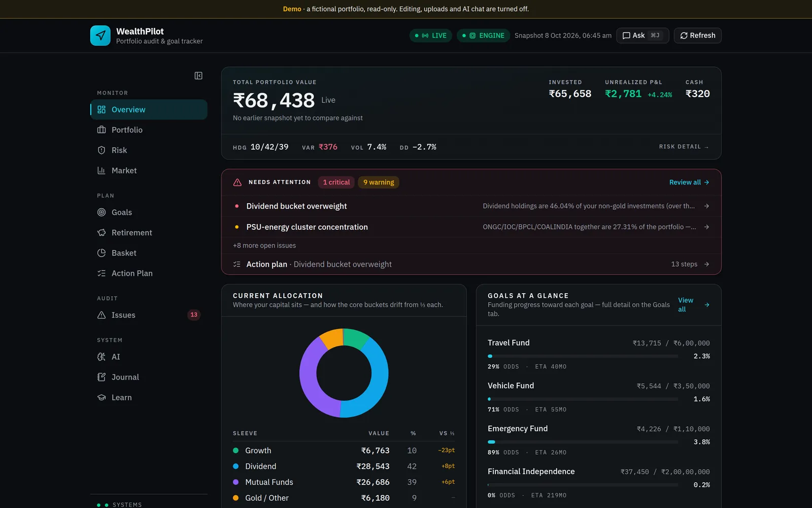Image resolution: width=812 pixels, height=508 pixels.
Task: Click the Snapshot 8 Oct 2026 timestamp
Action: (x=563, y=36)
